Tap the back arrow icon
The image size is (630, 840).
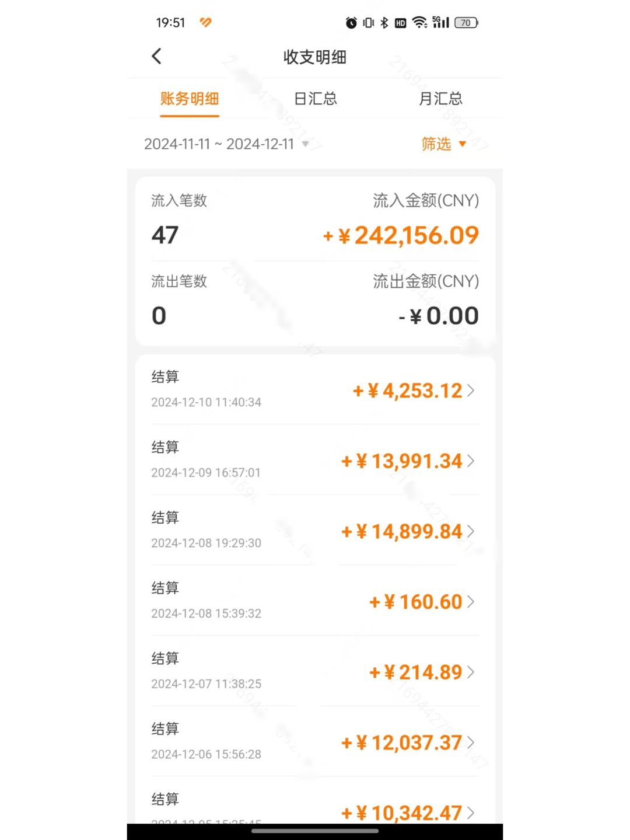[156, 56]
